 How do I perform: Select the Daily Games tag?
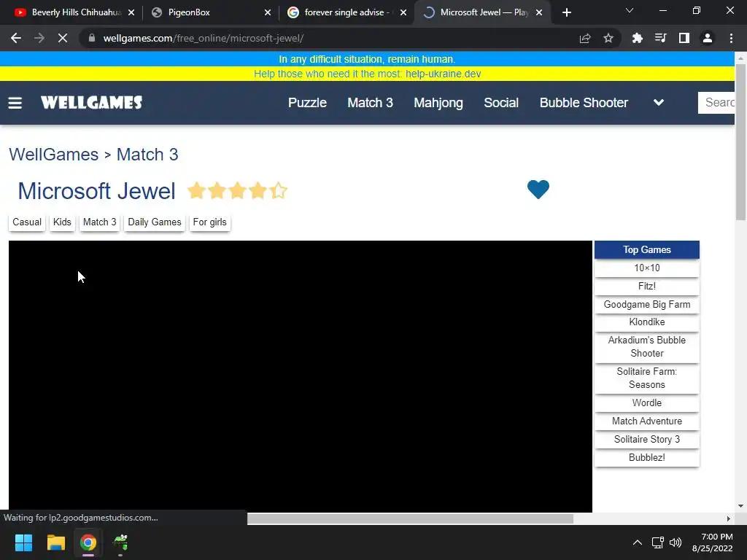click(155, 222)
